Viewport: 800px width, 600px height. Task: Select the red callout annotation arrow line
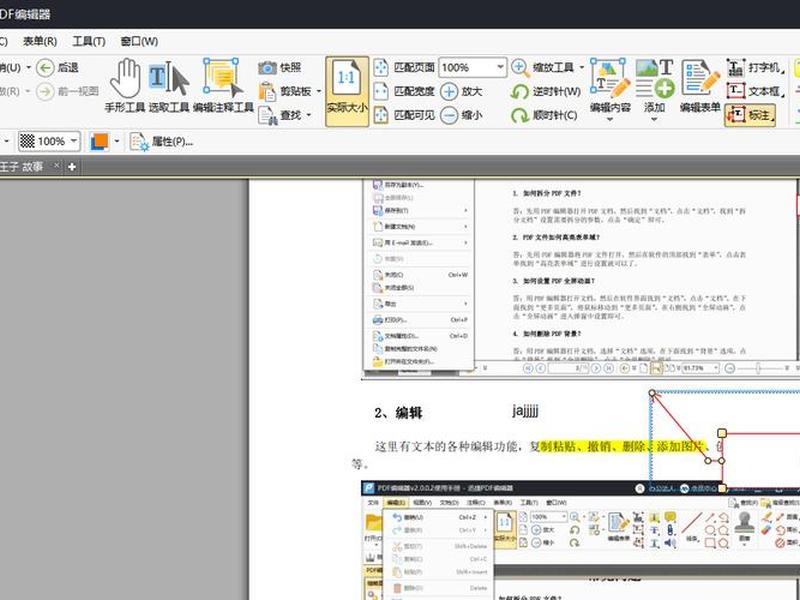[x=679, y=426]
